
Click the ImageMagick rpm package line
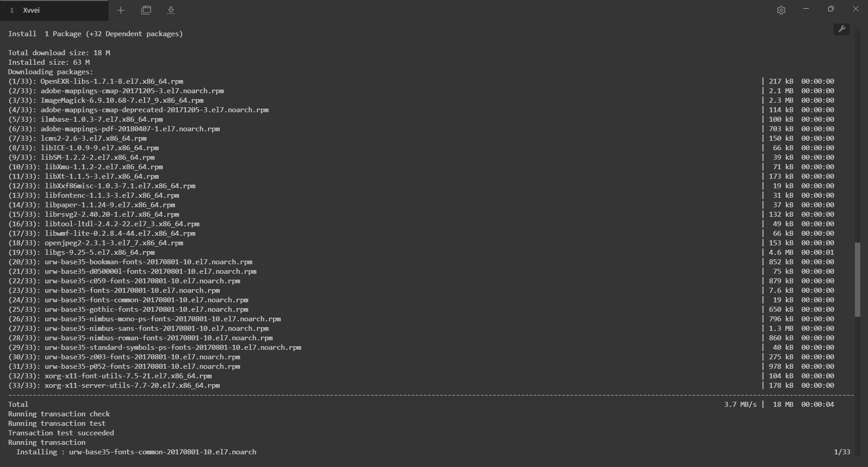pos(122,100)
